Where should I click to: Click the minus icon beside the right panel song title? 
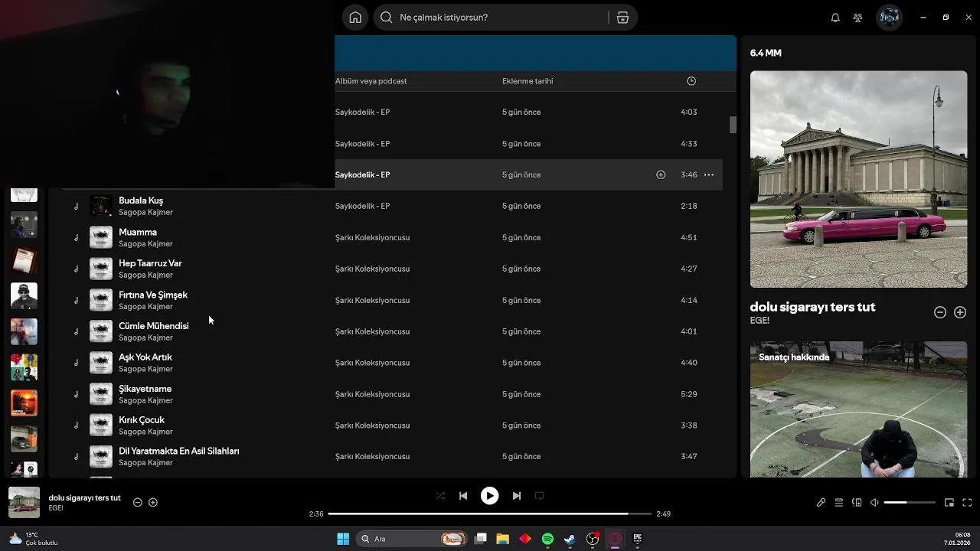click(940, 312)
